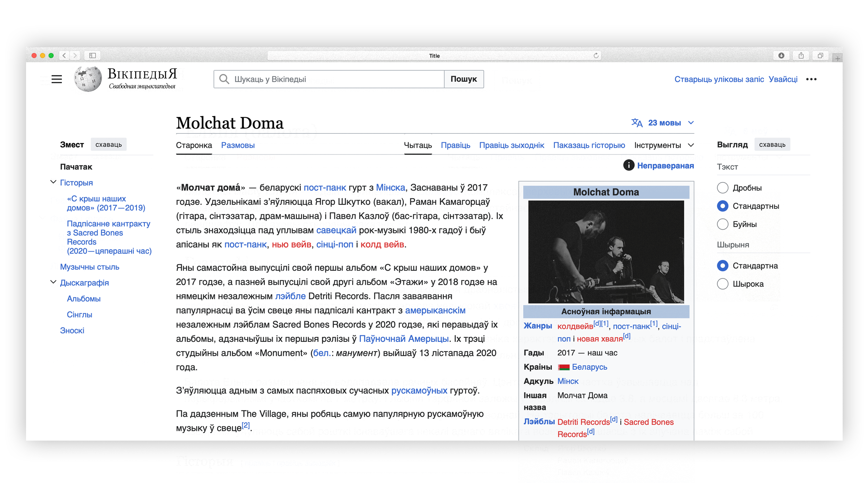Open «С крыш наших домов» contents entry
Screen dimensions: 868x483
(106, 203)
